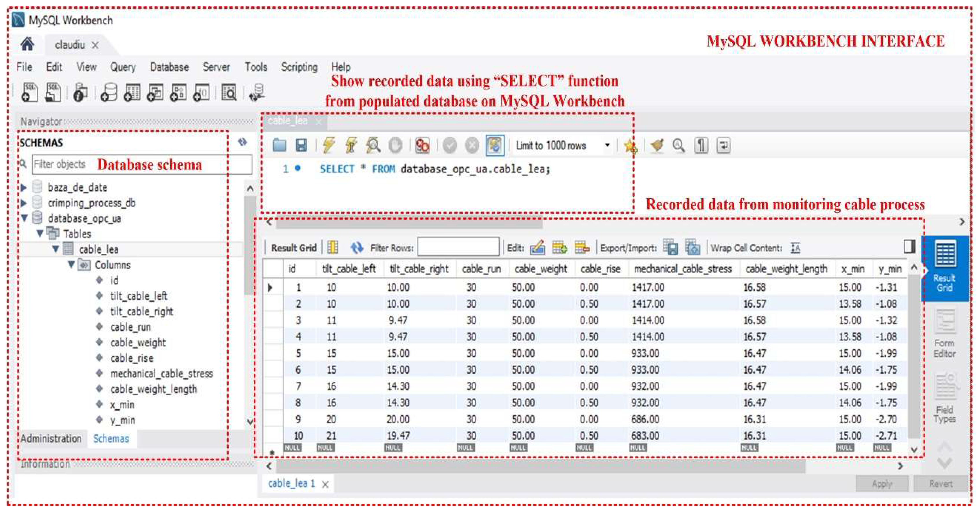
Task: Click the execute query lightning bolt icon
Action: pyautogui.click(x=329, y=146)
